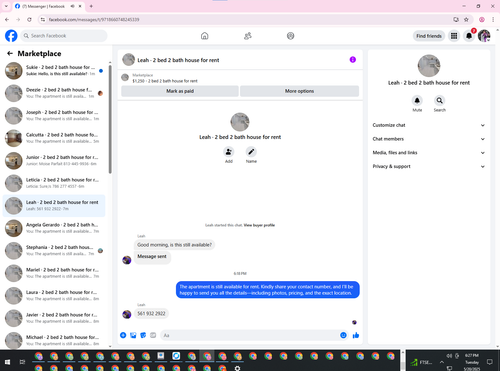Open a new Chrome tab
The height and width of the screenshot is (371, 500).
[91, 6]
